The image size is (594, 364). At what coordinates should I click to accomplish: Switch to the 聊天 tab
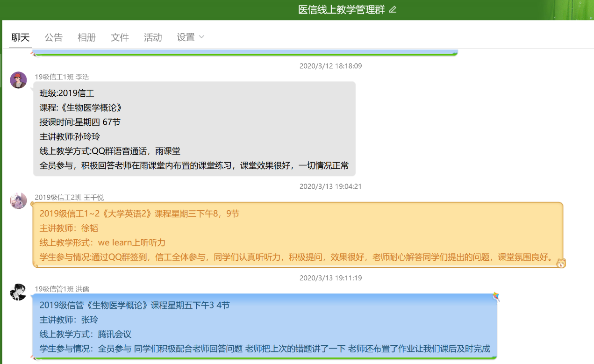point(21,37)
